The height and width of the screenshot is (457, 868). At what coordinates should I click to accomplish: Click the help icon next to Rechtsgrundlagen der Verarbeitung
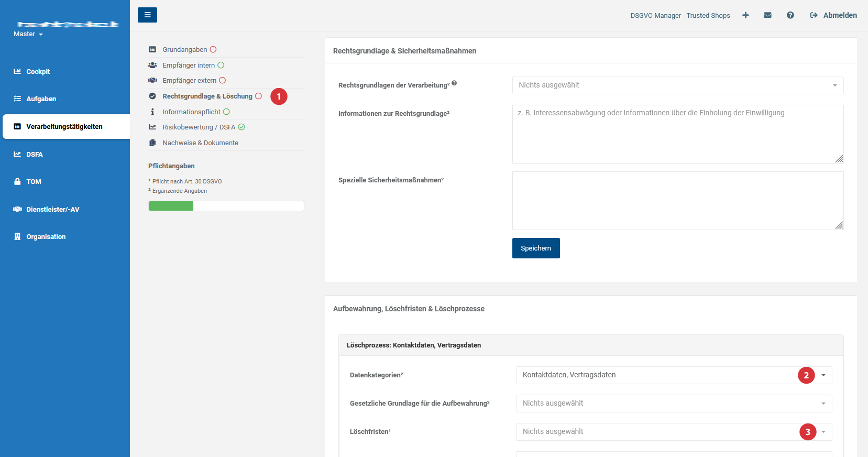[454, 83]
